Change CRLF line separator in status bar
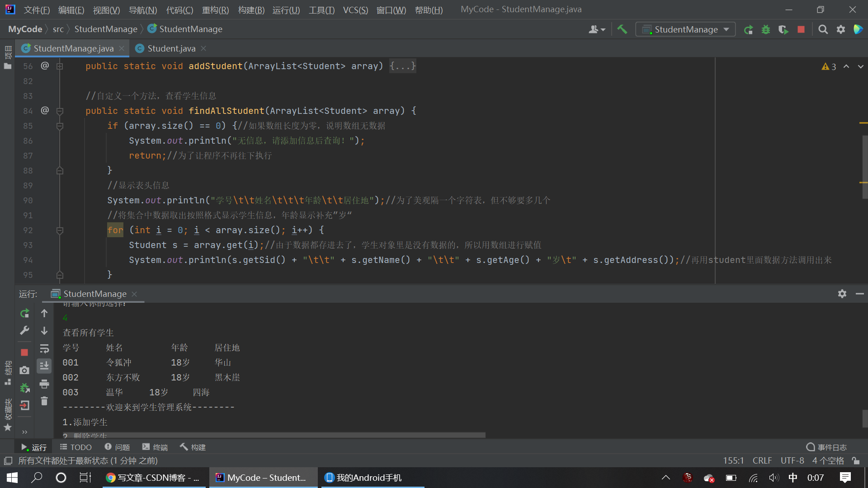Viewport: 868px width, 488px height. click(x=762, y=460)
